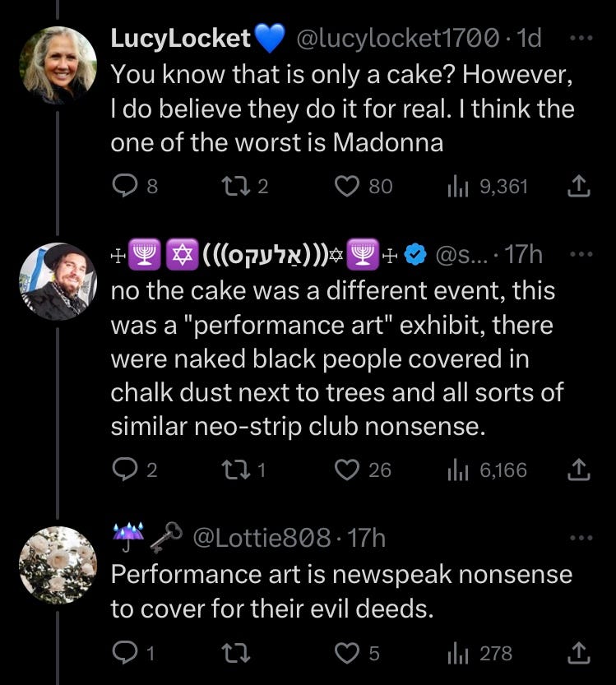616x685 pixels.
Task: View analytics showing 6,166 views
Action: [x=458, y=470]
